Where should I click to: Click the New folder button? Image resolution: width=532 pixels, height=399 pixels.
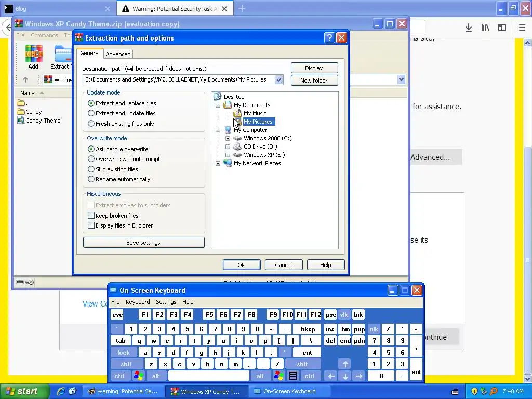[x=314, y=81]
